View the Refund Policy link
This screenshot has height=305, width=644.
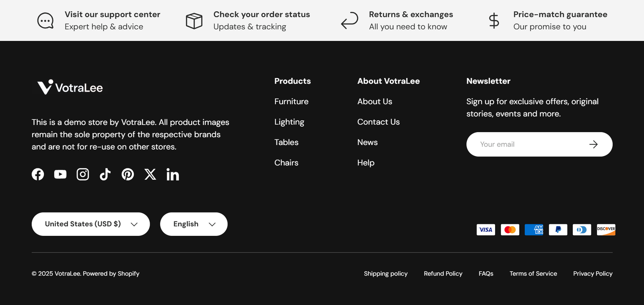pos(443,274)
